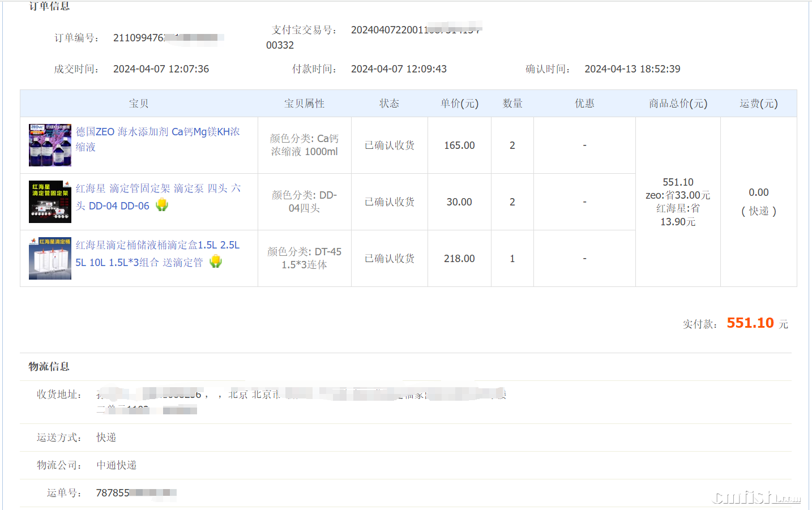Click the 商品总价(元) column header
The height and width of the screenshot is (510, 812).
click(678, 104)
